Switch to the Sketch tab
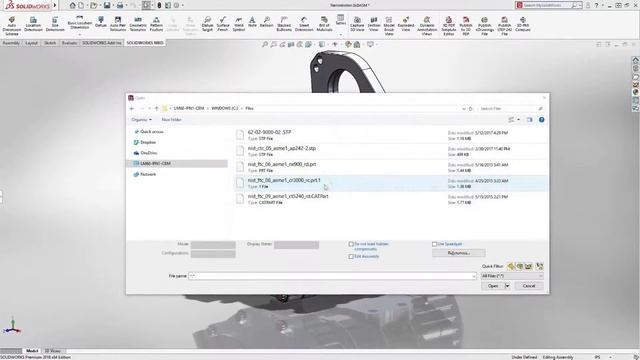This screenshot has width=640, height=360. [x=50, y=43]
